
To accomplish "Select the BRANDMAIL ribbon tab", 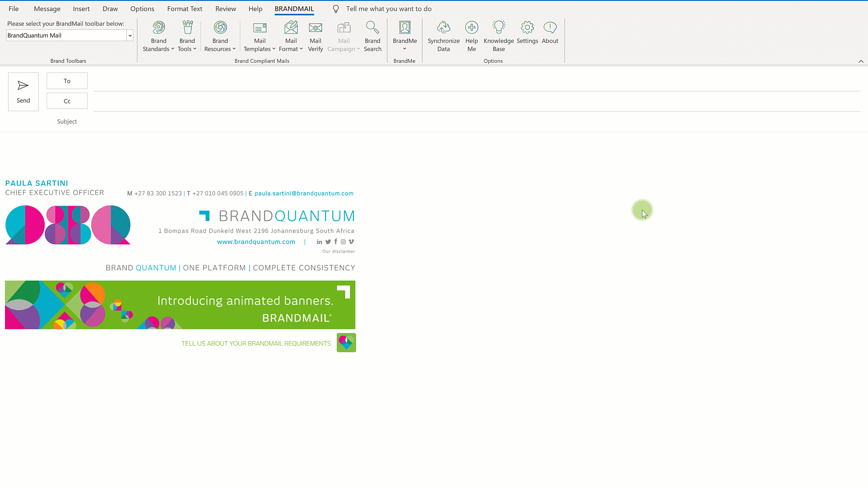I will click(x=294, y=8).
